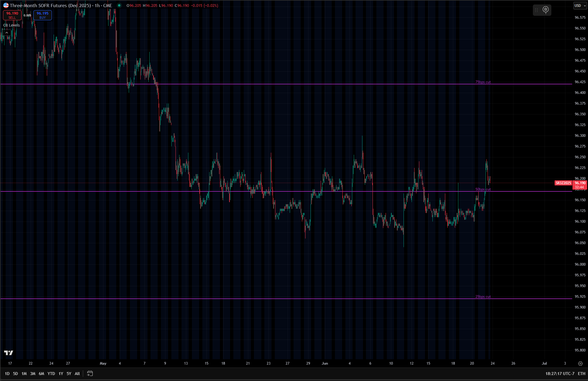
Task: Select the 75bps cut line label
Action: pyautogui.click(x=483, y=82)
